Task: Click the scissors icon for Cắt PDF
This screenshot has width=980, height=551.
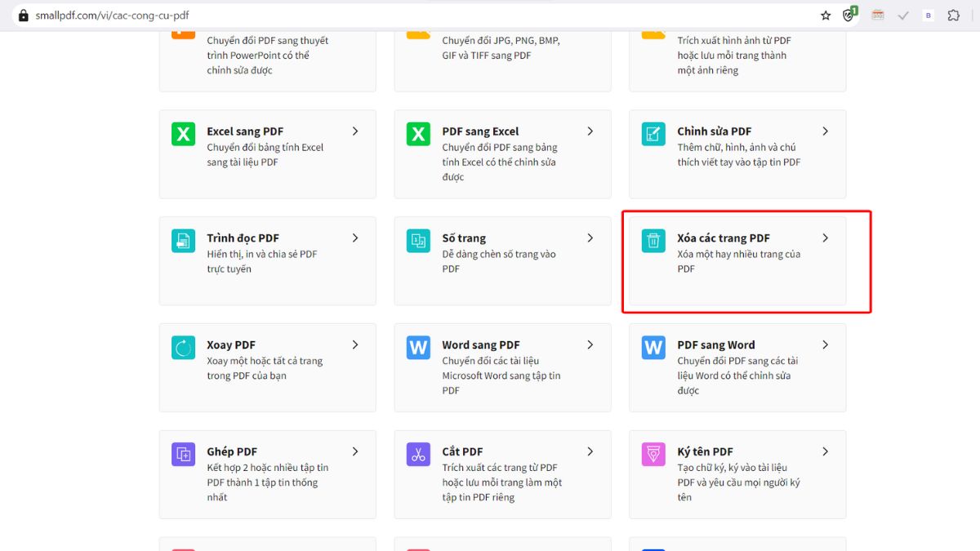Action: click(x=418, y=455)
